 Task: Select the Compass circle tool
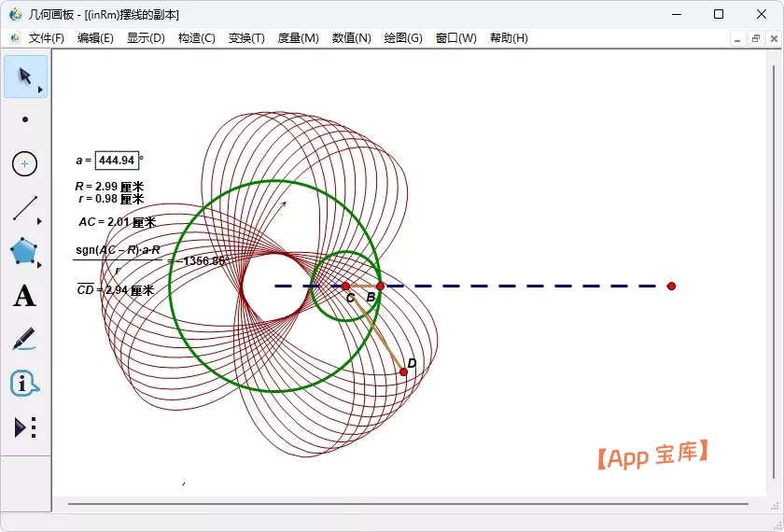point(24,163)
